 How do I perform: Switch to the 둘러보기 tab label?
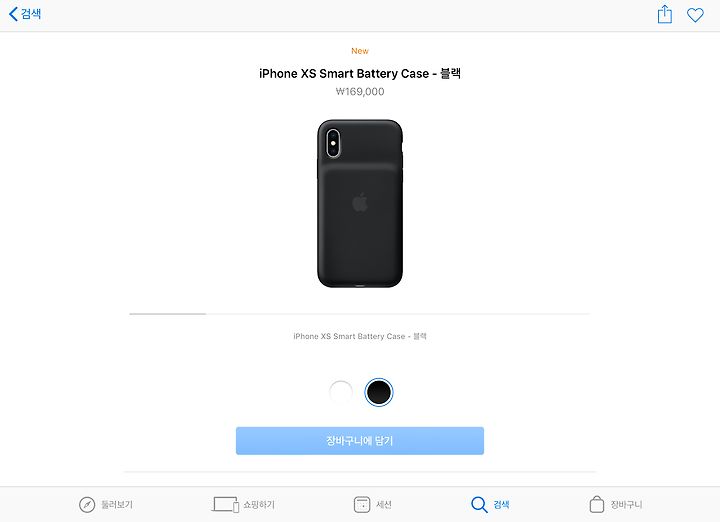tap(117, 505)
